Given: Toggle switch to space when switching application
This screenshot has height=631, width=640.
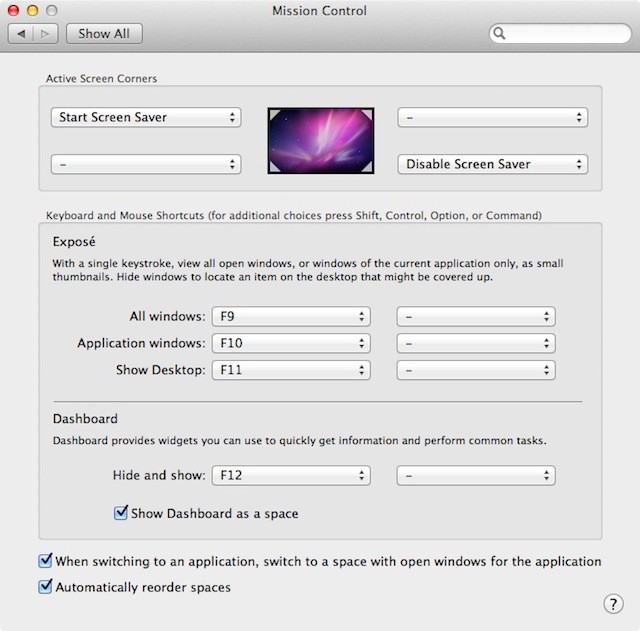Looking at the screenshot, I should [45, 561].
